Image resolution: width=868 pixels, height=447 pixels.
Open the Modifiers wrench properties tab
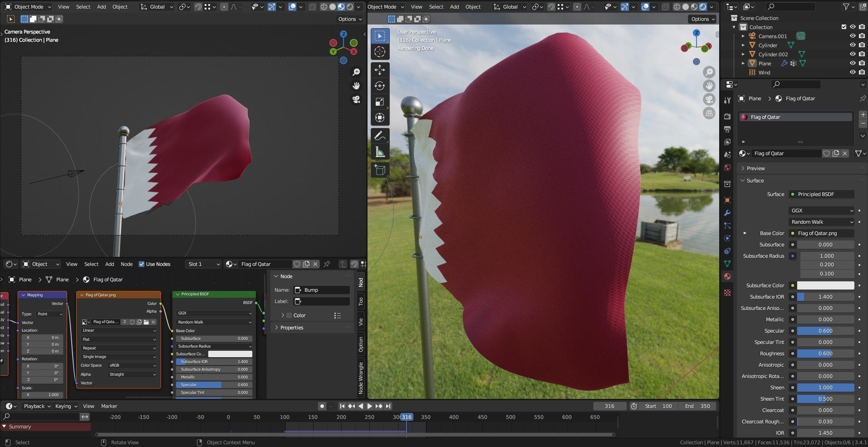727,213
